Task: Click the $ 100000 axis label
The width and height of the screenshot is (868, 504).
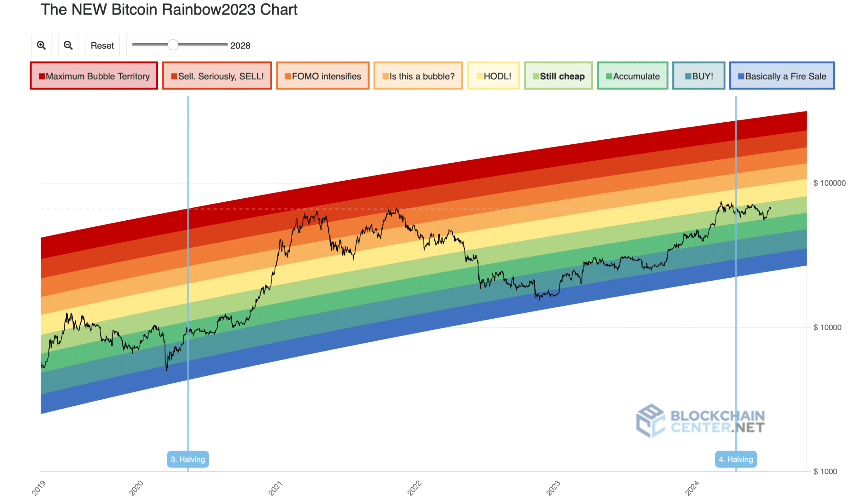Action: tap(829, 183)
